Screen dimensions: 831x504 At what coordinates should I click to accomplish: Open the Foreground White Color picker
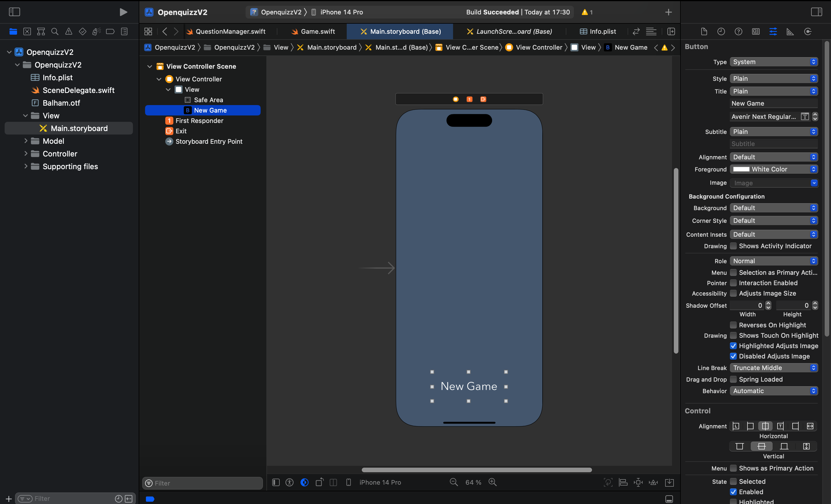pyautogui.click(x=774, y=169)
